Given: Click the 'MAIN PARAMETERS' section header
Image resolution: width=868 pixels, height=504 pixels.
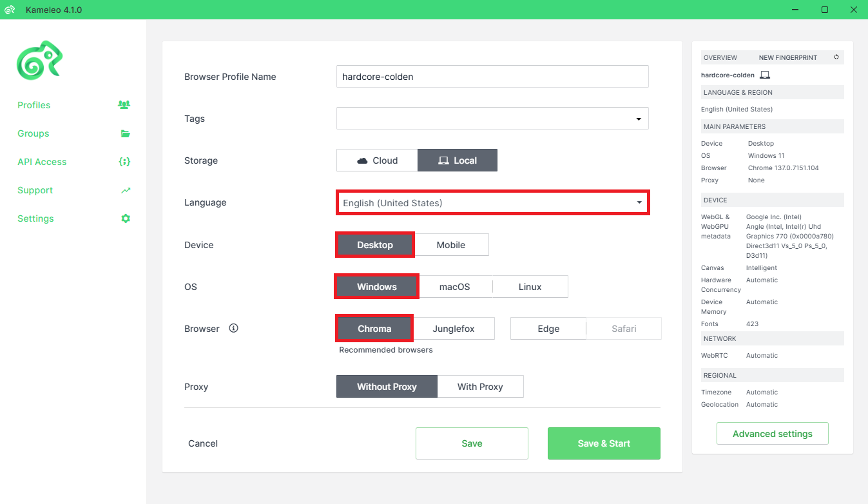Looking at the screenshot, I should pyautogui.click(x=773, y=126).
